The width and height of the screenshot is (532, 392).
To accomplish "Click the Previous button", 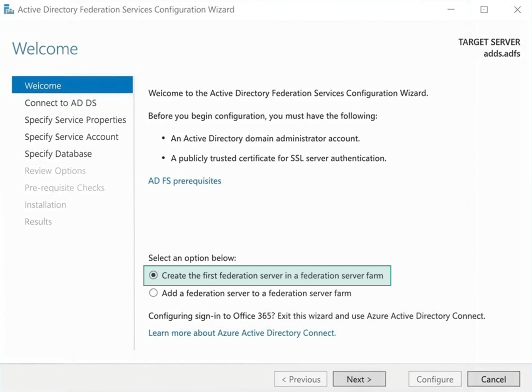I will pos(301,379).
